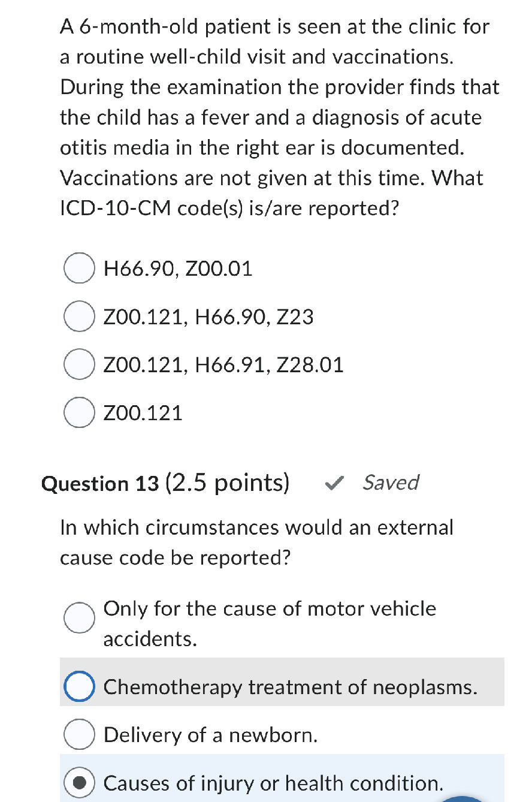This screenshot has width=532, height=802.
Task: Click the Question 13 heading
Action: pyautogui.click(x=165, y=483)
